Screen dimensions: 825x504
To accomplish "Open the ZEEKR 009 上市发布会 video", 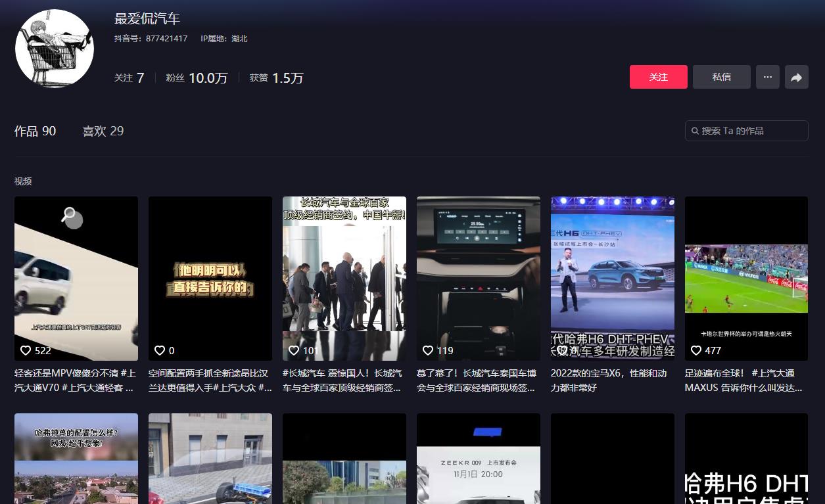I will coord(479,459).
